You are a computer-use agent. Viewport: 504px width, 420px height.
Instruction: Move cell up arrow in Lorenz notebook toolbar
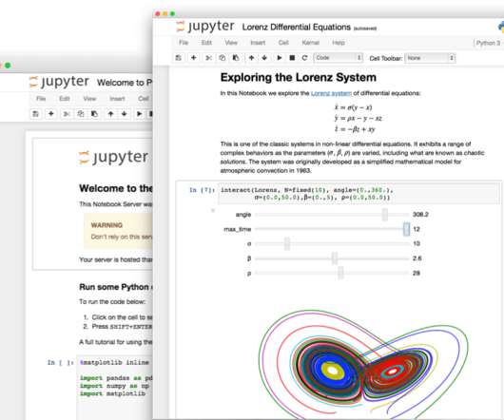(x=251, y=58)
